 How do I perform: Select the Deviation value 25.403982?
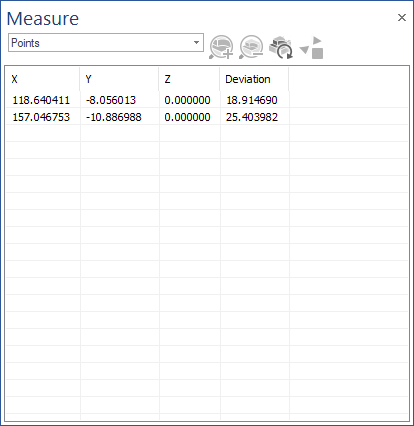tap(252, 117)
